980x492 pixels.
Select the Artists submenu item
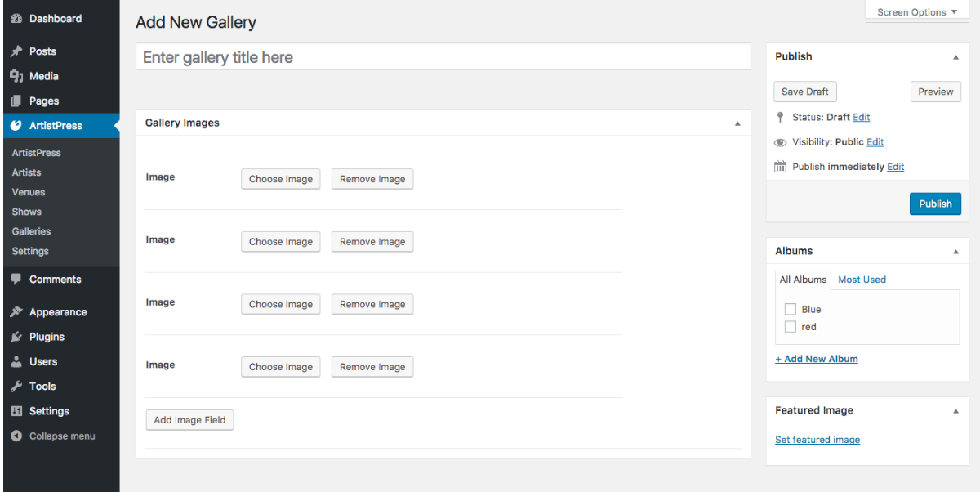pos(26,172)
